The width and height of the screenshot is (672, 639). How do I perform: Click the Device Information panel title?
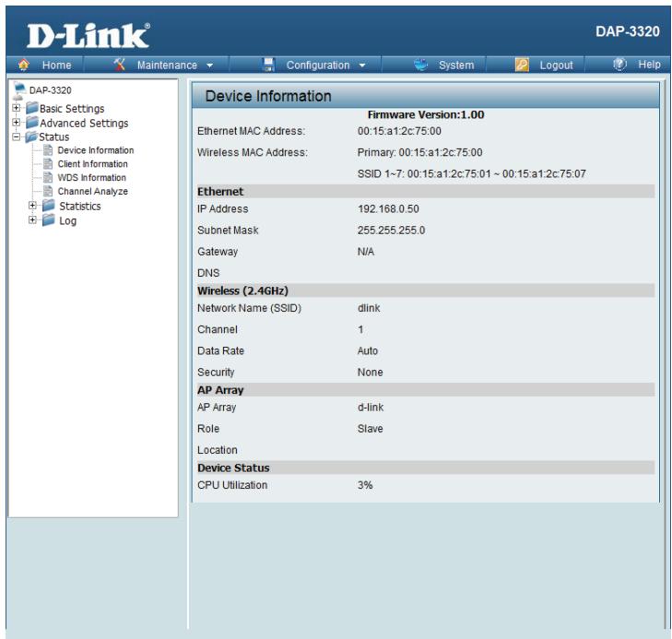[x=268, y=96]
